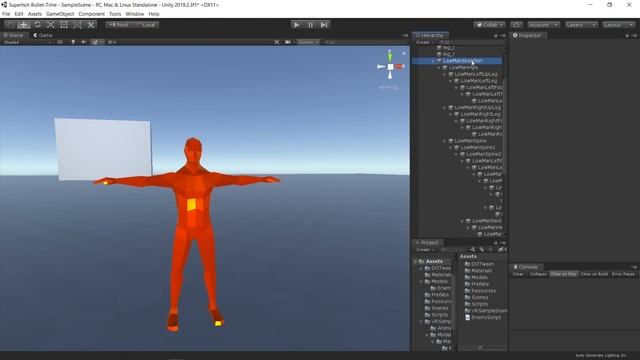Screen dimensions: 640x360
Task: Open the Account dropdown
Action: pos(543,25)
